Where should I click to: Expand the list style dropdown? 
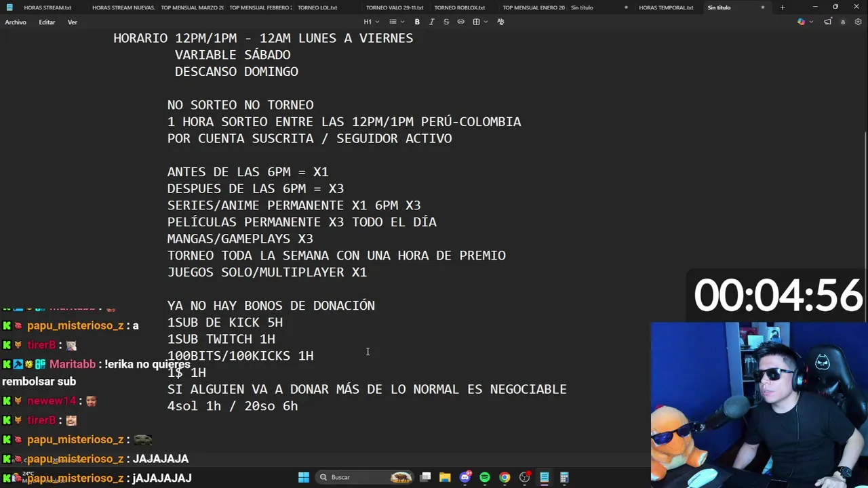click(x=395, y=22)
